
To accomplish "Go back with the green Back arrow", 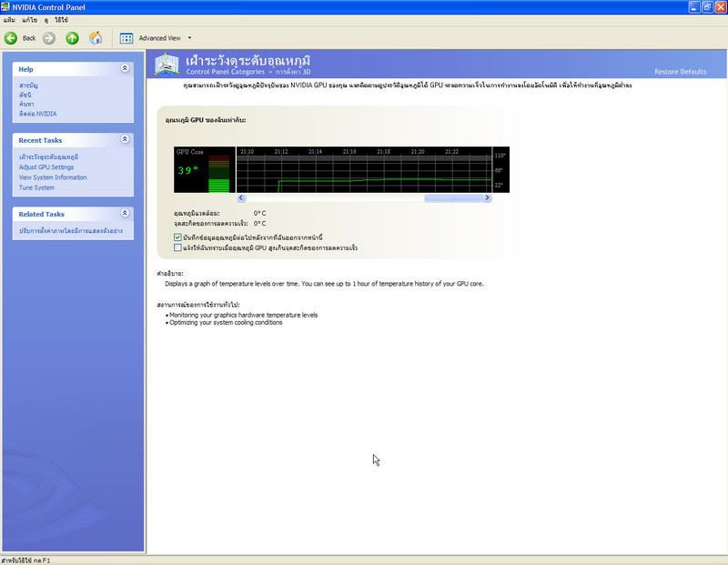I will [11, 38].
